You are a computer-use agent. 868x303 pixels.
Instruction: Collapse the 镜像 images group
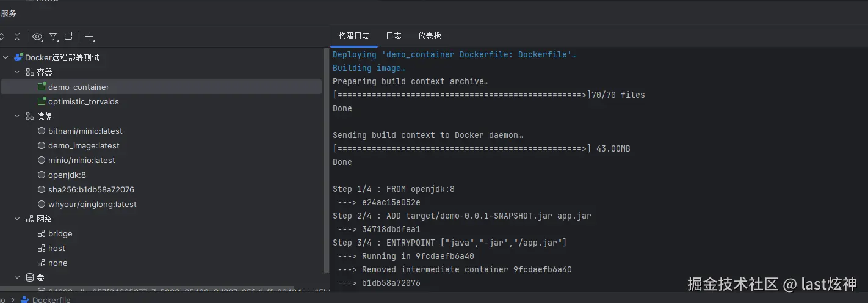(18, 116)
